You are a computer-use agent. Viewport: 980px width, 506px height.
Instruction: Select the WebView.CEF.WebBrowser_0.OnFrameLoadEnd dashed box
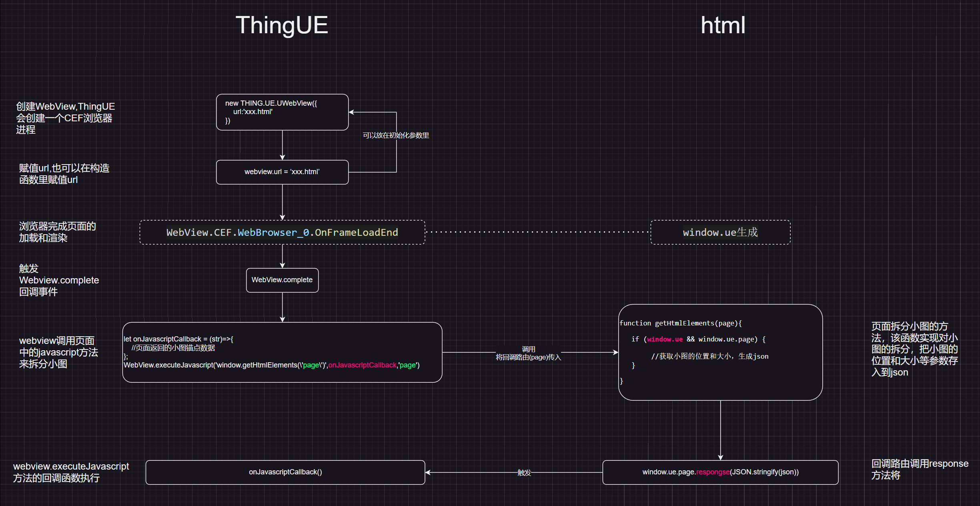(282, 232)
